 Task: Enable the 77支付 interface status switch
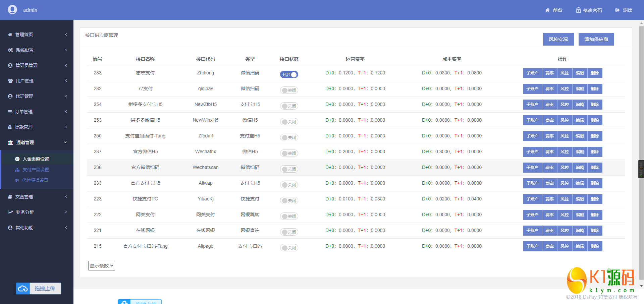point(289,90)
